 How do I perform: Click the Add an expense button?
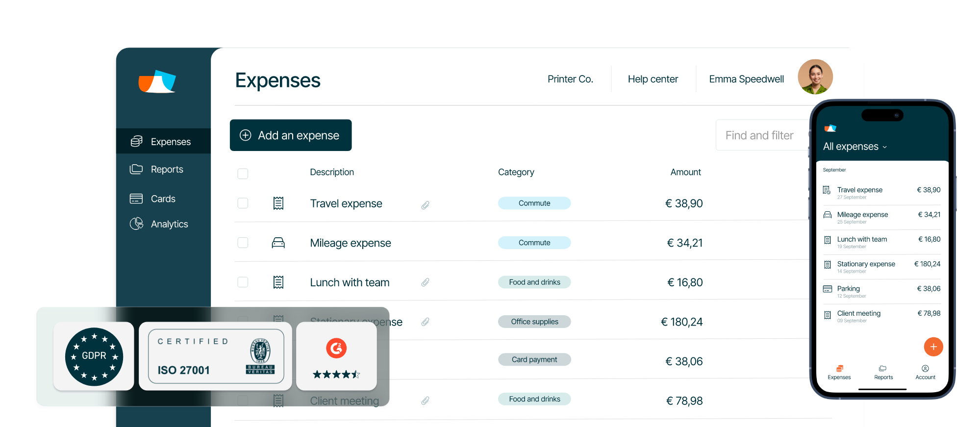coord(291,135)
